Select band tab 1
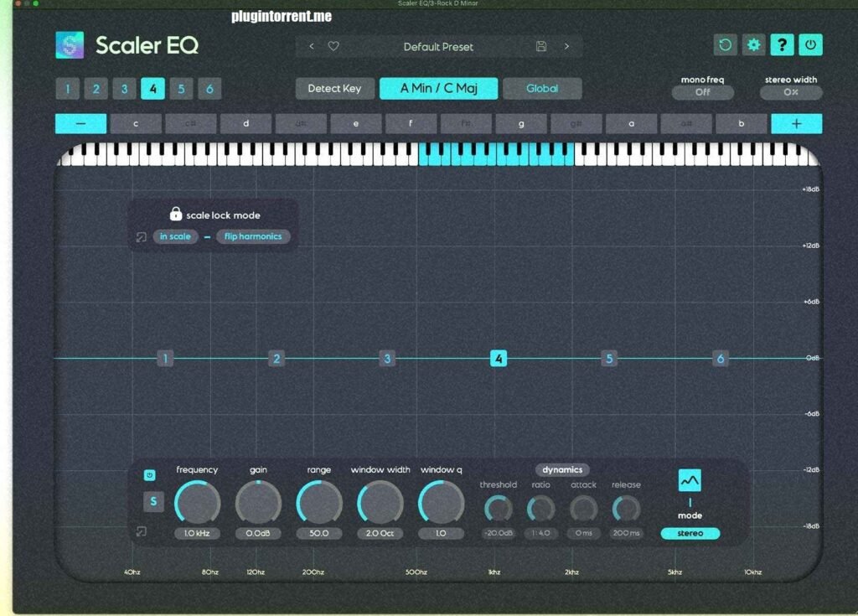858x616 pixels. [x=67, y=89]
